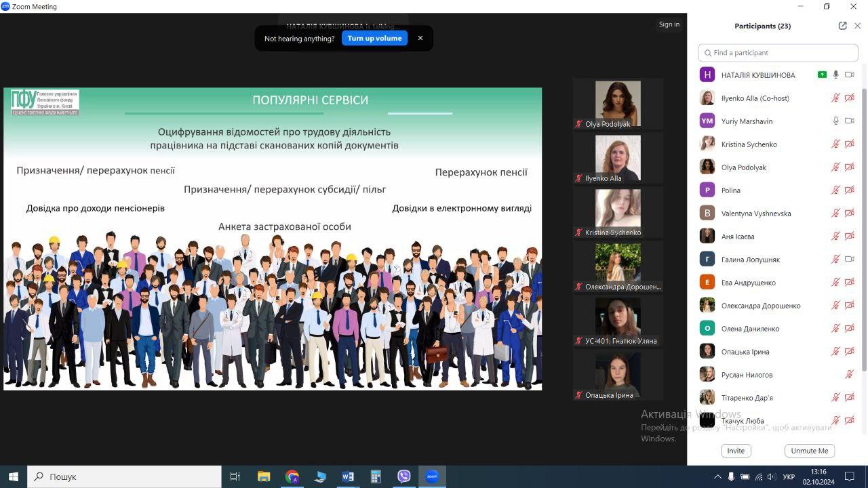Dismiss the Not hearing anything notification

click(420, 39)
